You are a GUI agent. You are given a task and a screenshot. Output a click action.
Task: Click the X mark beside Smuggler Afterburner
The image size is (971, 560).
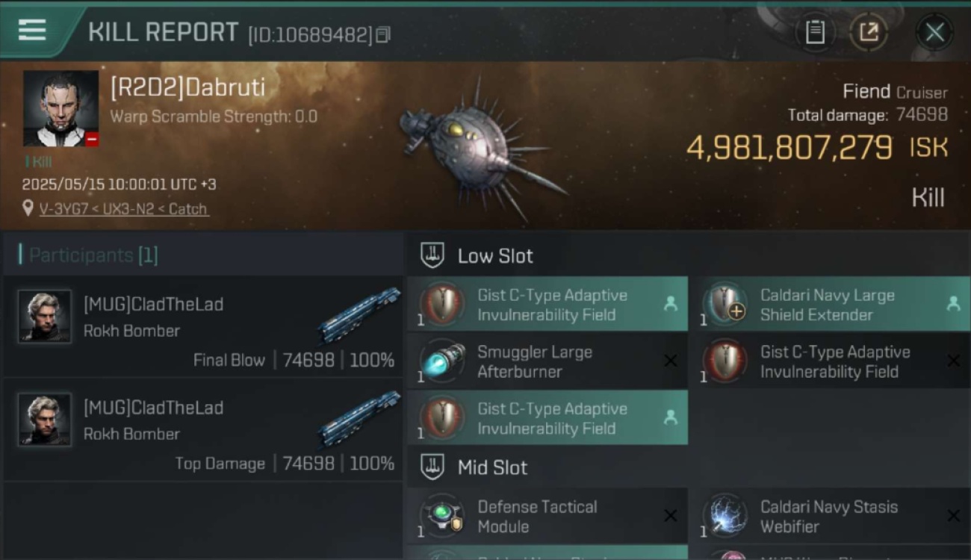tap(670, 361)
